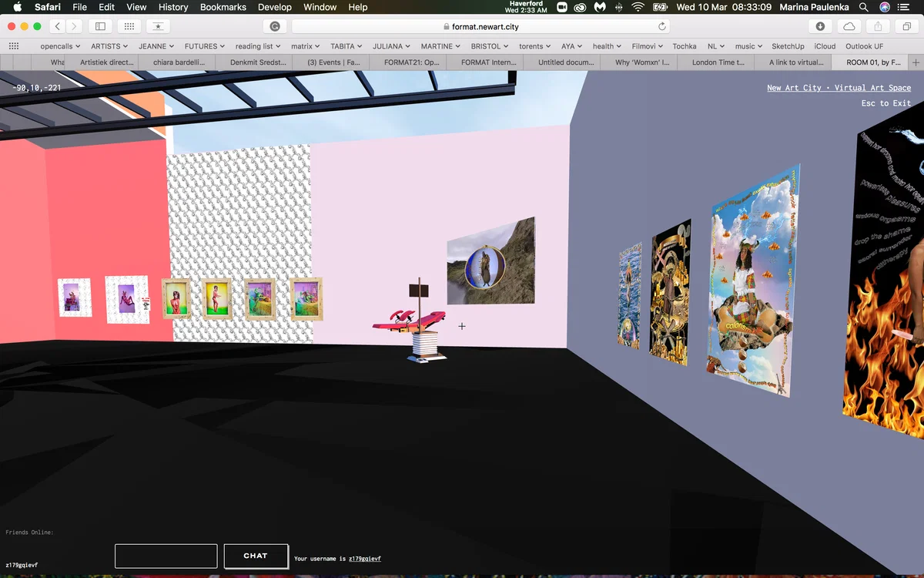The height and width of the screenshot is (578, 924).
Task: Show Safari downloads list
Action: (x=820, y=26)
